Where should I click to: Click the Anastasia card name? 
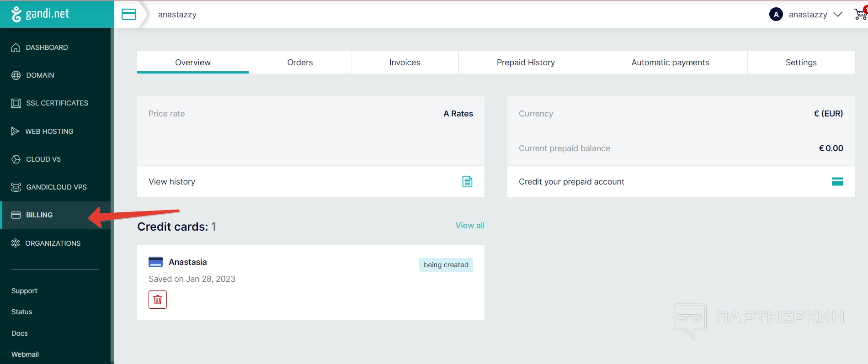click(x=188, y=262)
